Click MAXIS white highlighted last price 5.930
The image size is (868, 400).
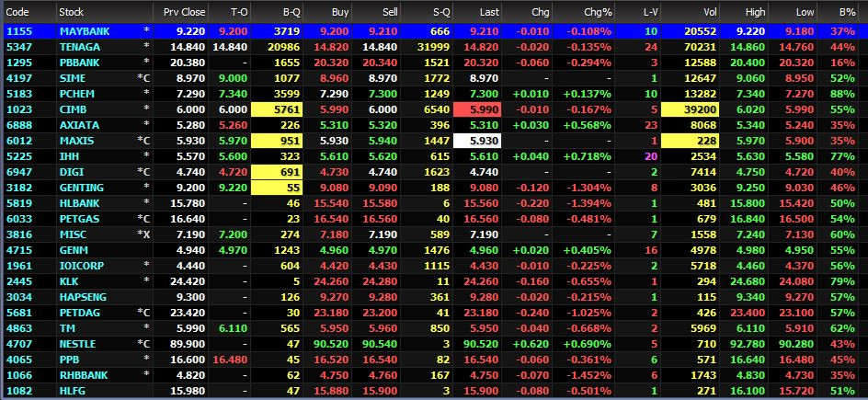point(476,141)
